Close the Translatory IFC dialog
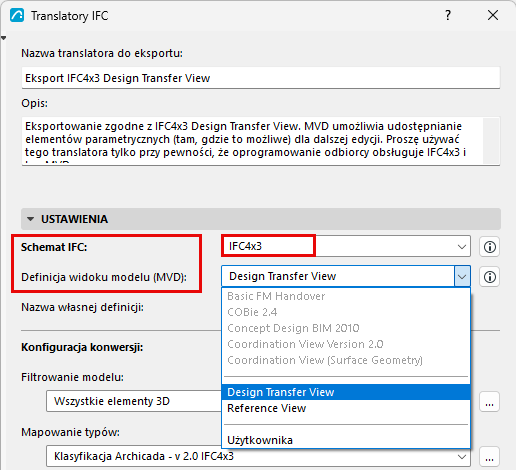The height and width of the screenshot is (470, 516). coord(493,15)
